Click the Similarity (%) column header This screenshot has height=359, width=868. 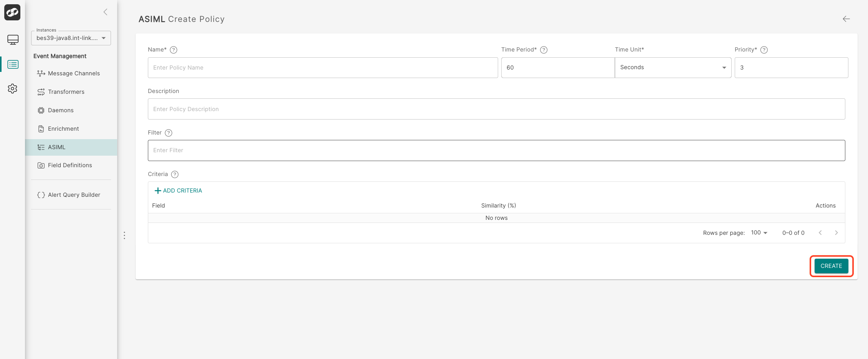(499, 206)
